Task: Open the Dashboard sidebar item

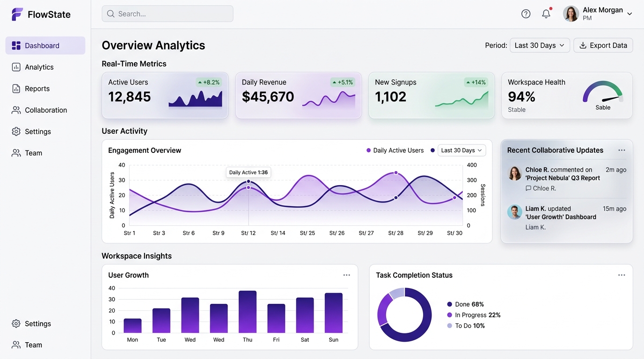Action: coord(45,45)
